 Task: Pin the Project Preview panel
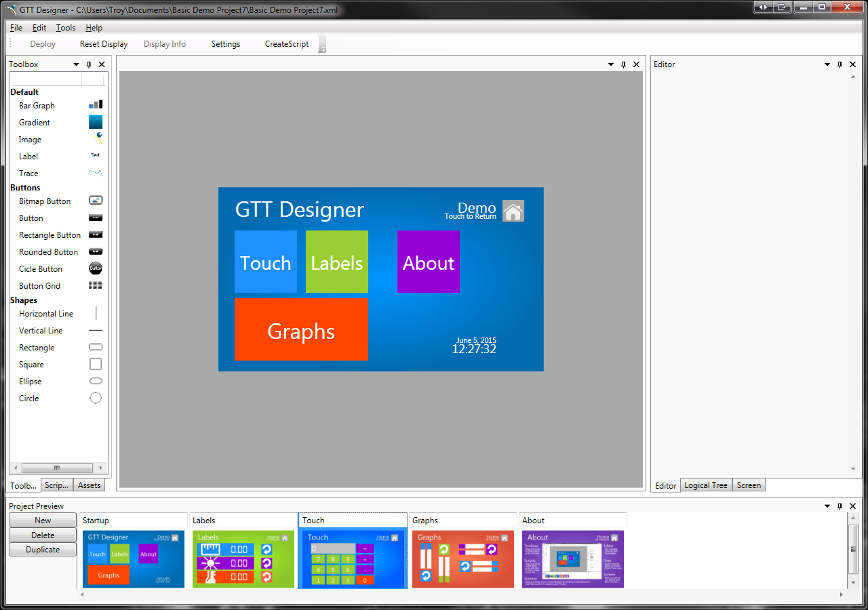(840, 506)
